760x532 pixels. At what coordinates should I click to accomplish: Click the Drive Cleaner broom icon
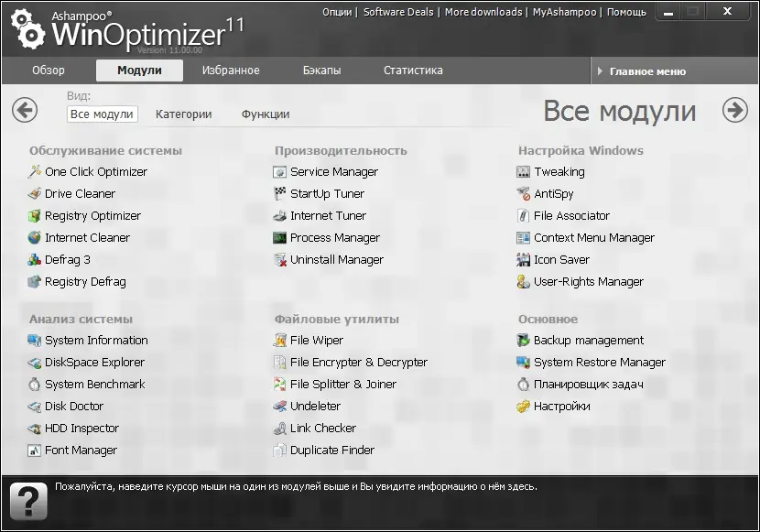click(x=35, y=194)
